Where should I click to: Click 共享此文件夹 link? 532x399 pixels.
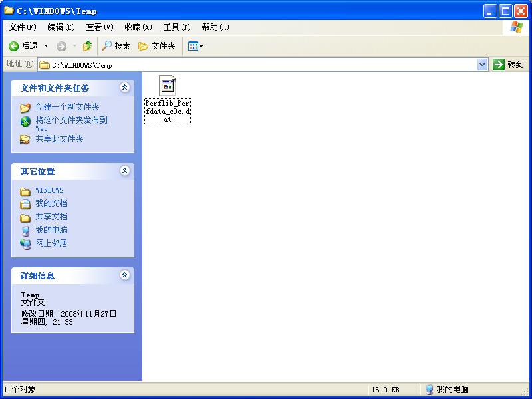[59, 139]
